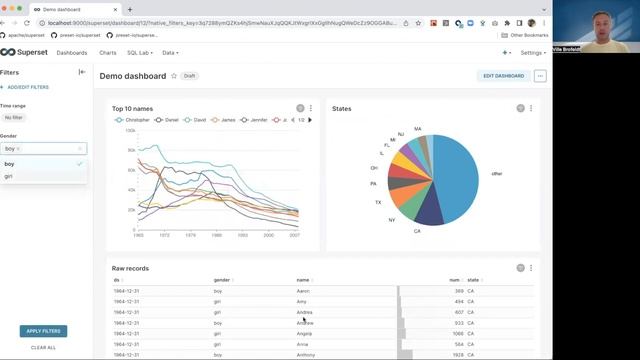Go to the previous legend page
Screen dimensions: 640x360
pyautogui.click(x=293, y=120)
